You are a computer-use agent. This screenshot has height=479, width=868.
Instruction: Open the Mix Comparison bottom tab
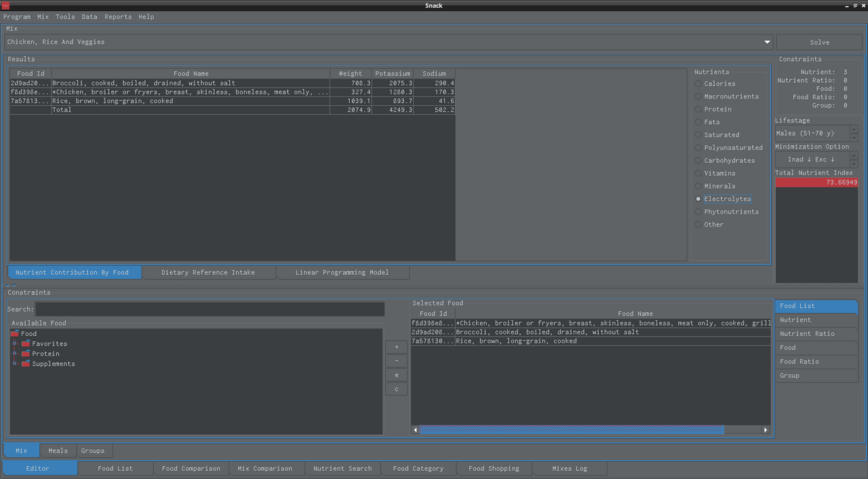click(x=265, y=469)
